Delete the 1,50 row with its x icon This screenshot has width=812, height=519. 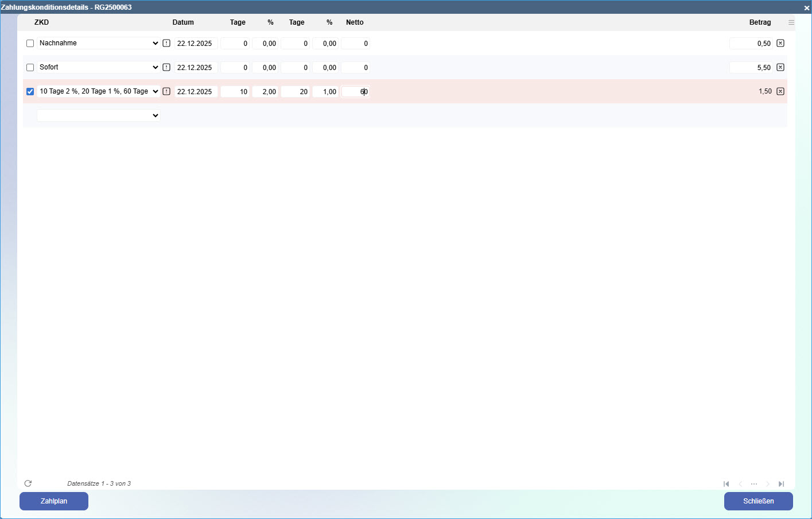tap(780, 91)
